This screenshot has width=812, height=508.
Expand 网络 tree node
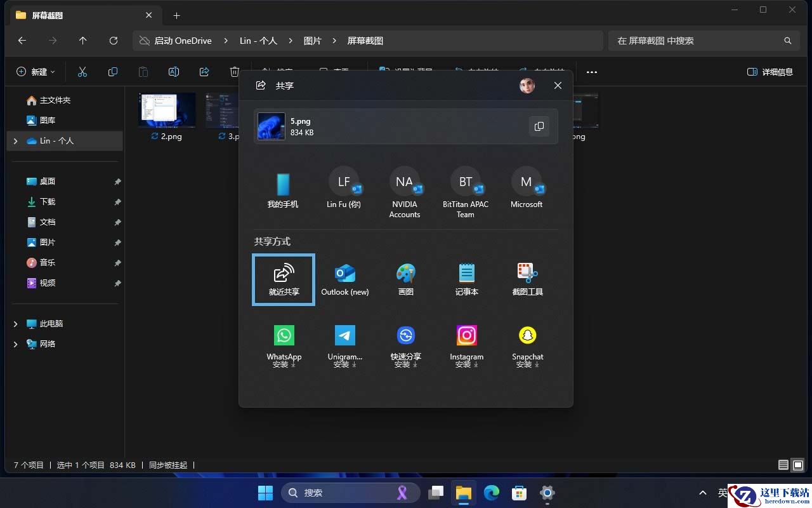[x=15, y=344]
